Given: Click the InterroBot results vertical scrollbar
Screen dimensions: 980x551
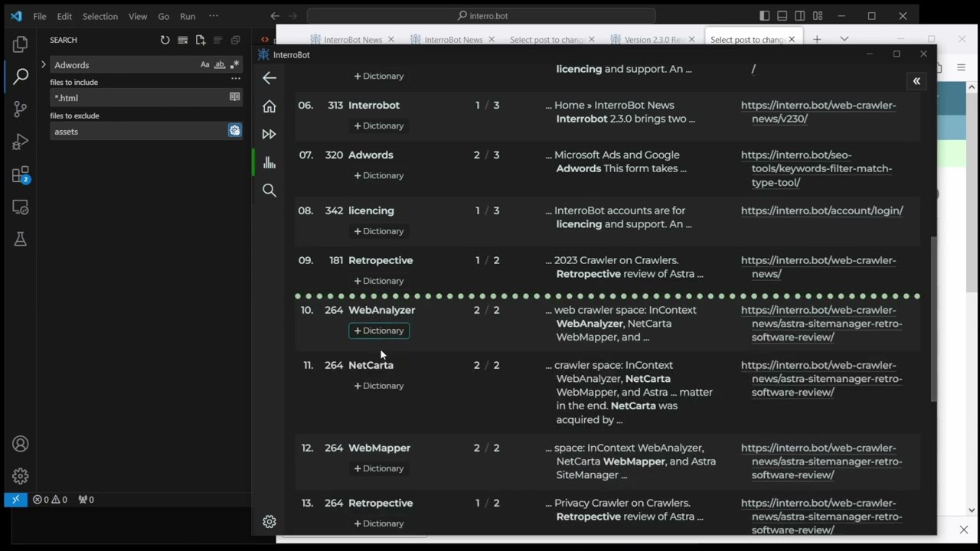Looking at the screenshot, I should [933, 318].
